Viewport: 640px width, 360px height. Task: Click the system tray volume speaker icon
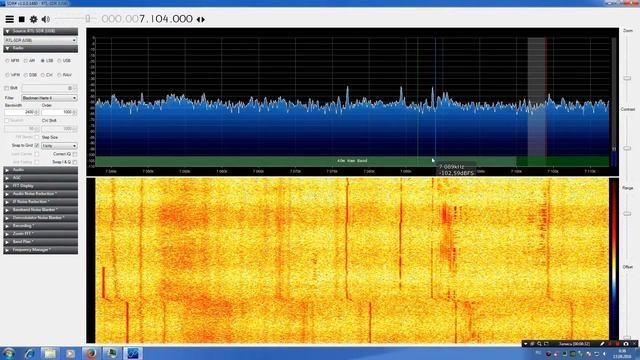(x=604, y=354)
